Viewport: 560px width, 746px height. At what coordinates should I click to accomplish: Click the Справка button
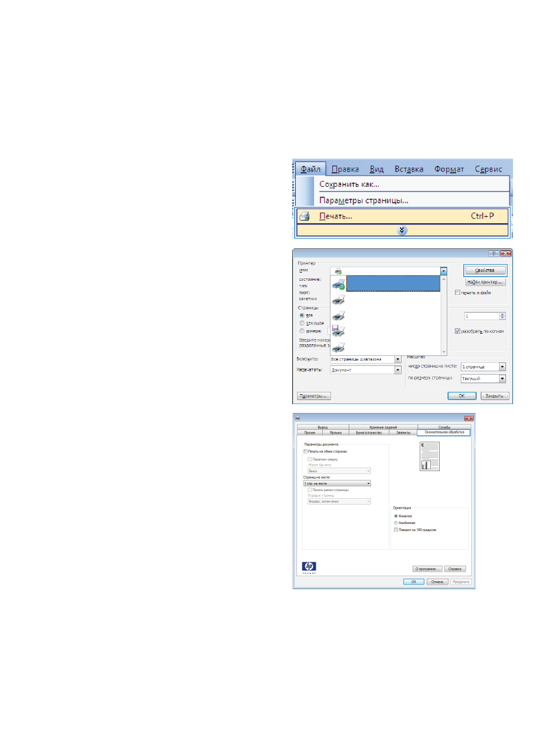(x=455, y=569)
